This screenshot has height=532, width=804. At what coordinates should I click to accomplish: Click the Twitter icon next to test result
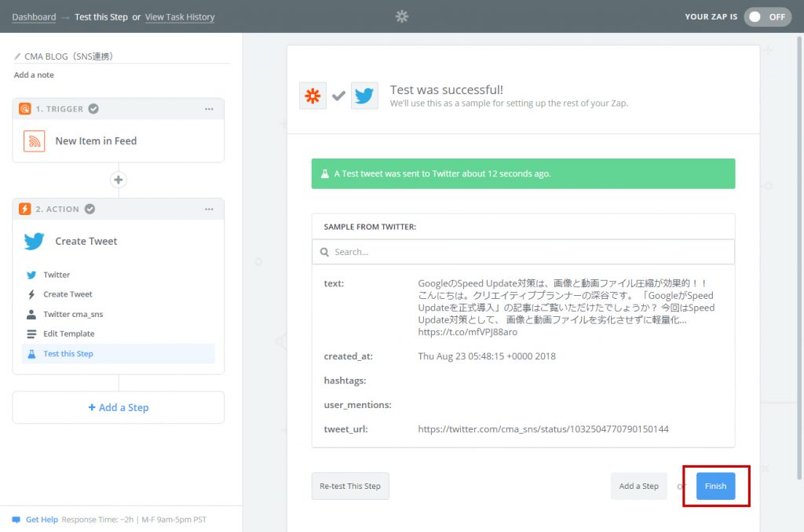tap(364, 96)
